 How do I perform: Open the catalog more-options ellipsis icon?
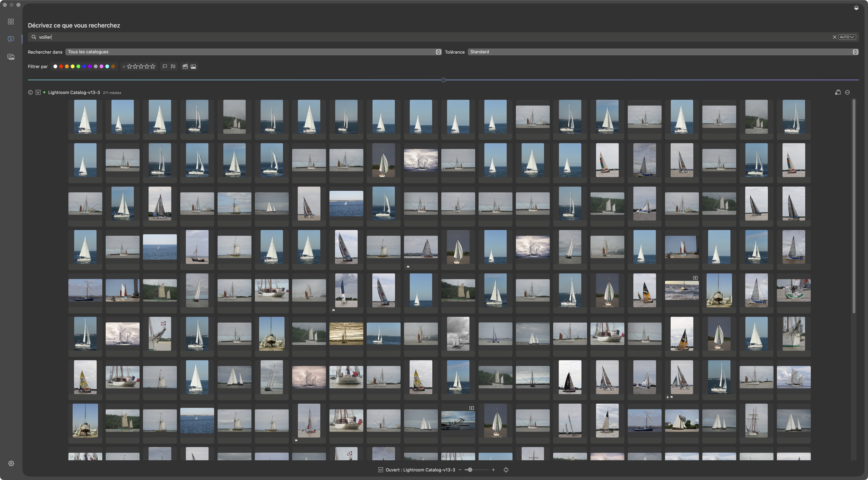point(847,92)
